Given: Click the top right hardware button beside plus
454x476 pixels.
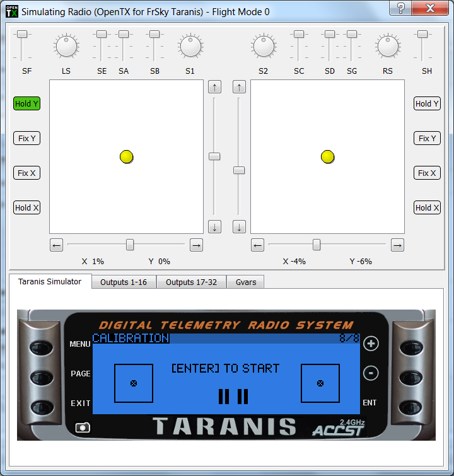Looking at the screenshot, I should click(x=411, y=347).
